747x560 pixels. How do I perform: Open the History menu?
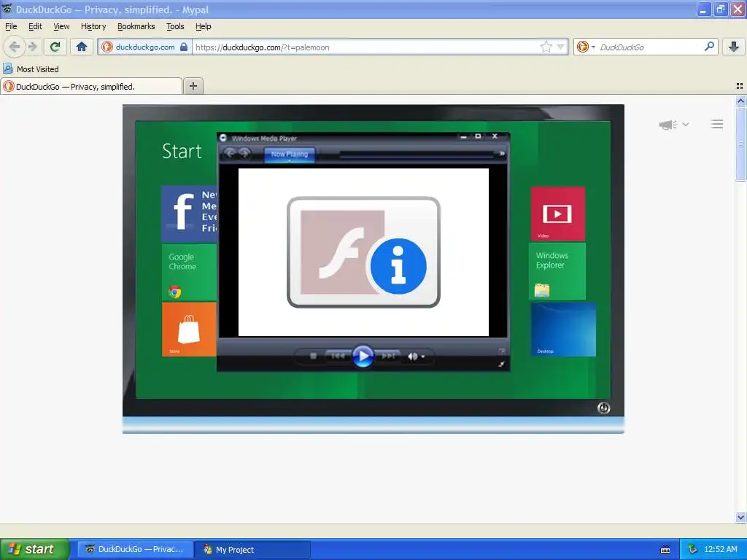pos(93,26)
